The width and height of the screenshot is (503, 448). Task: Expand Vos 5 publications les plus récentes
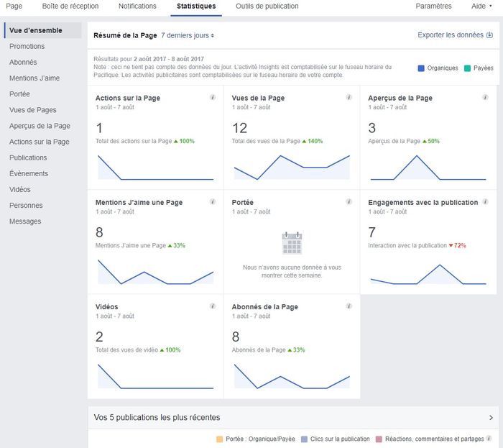pos(491,417)
